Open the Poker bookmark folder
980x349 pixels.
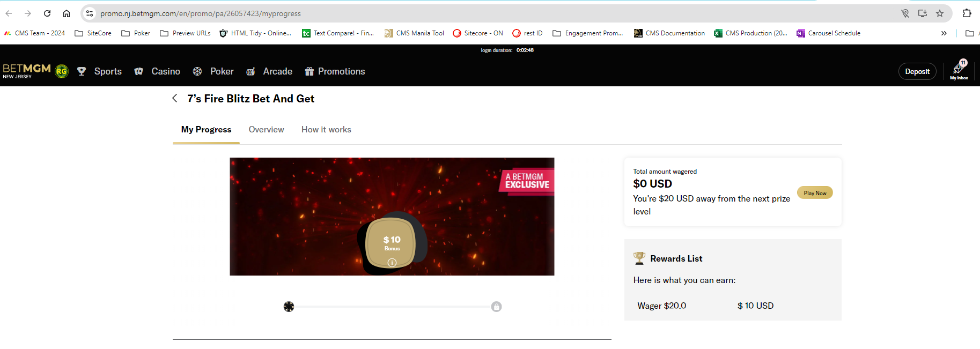point(136,33)
